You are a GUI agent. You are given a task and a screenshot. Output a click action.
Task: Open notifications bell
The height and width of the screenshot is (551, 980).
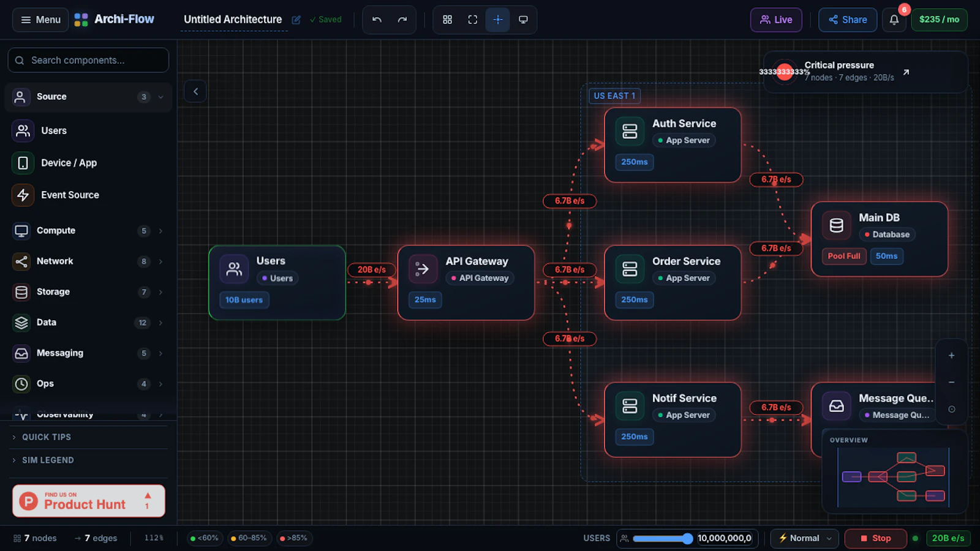(x=894, y=20)
